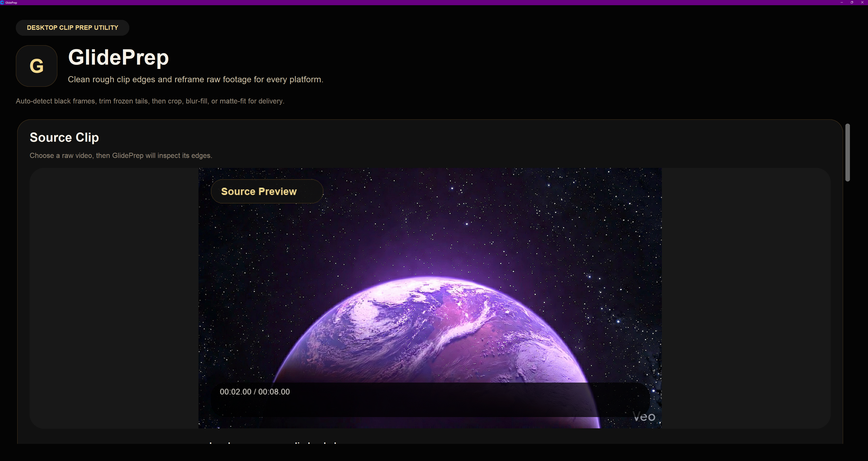This screenshot has height=461, width=868.
Task: Click the 00:02.00 / 00:08.00 timecode readout
Action: pyautogui.click(x=254, y=392)
